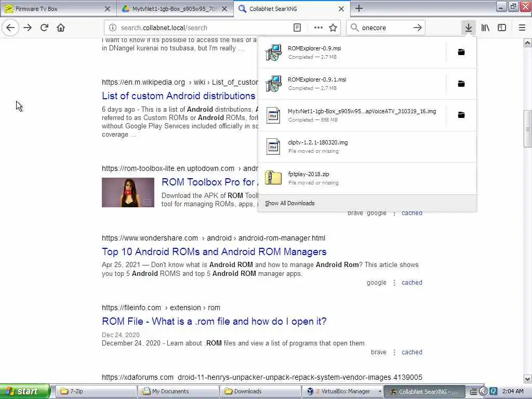This screenshot has height=399, width=532.
Task: Open cached link of ROM Toolbox result
Action: click(412, 213)
